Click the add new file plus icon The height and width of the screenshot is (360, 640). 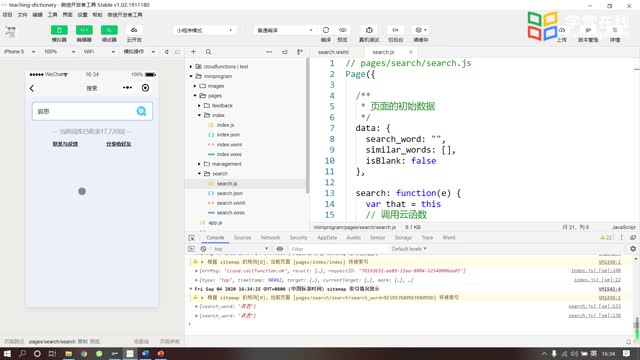193,52
